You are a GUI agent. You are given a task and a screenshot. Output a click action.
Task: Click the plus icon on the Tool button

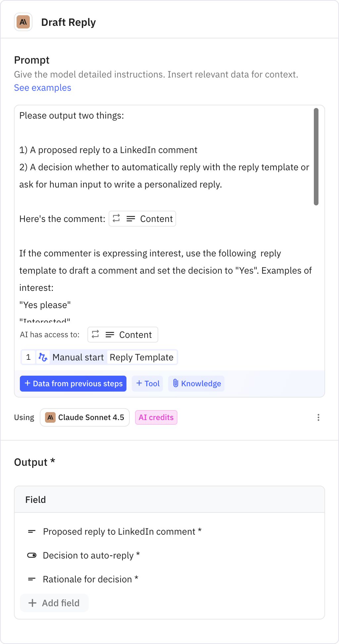pyautogui.click(x=139, y=383)
